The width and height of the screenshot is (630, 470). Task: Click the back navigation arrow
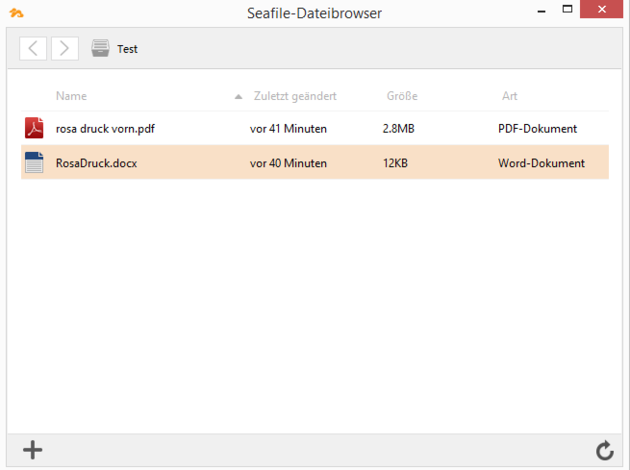tap(33, 48)
